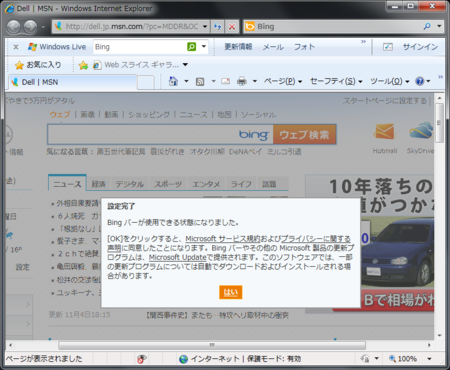The height and width of the screenshot is (370, 450).
Task: Select the Dell | MSN tab
Action: click(72, 82)
